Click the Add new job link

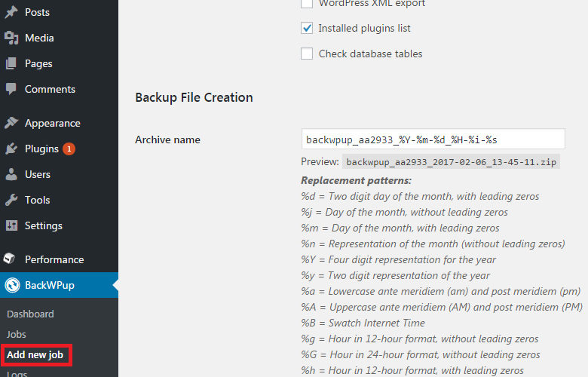[x=35, y=355]
